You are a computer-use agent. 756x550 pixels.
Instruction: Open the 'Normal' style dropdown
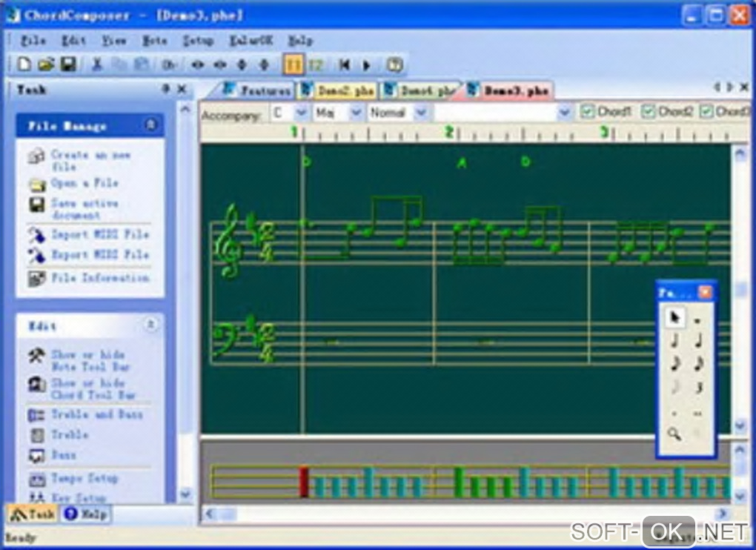click(x=421, y=113)
